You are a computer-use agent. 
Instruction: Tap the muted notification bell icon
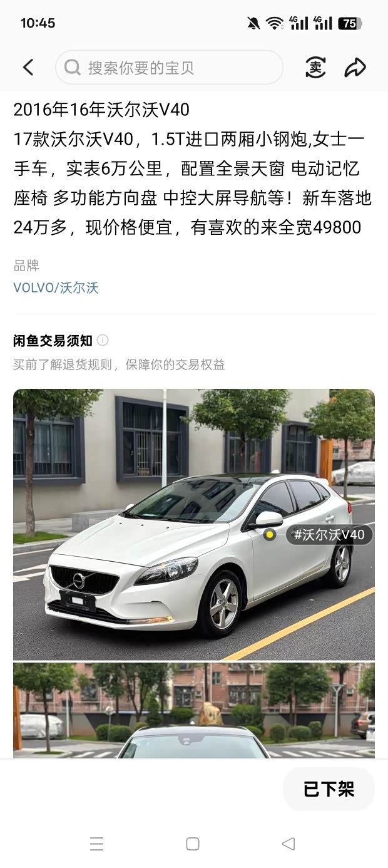(x=253, y=23)
